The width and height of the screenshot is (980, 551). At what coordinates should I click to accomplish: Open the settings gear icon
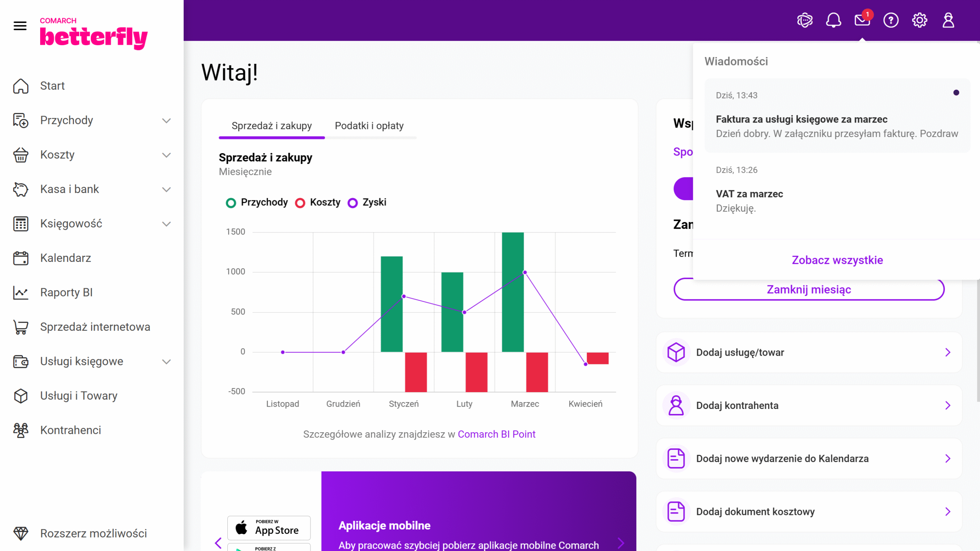tap(920, 20)
